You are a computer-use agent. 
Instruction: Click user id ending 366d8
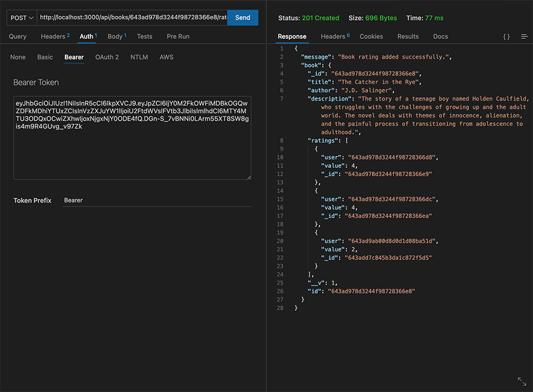(x=392, y=158)
